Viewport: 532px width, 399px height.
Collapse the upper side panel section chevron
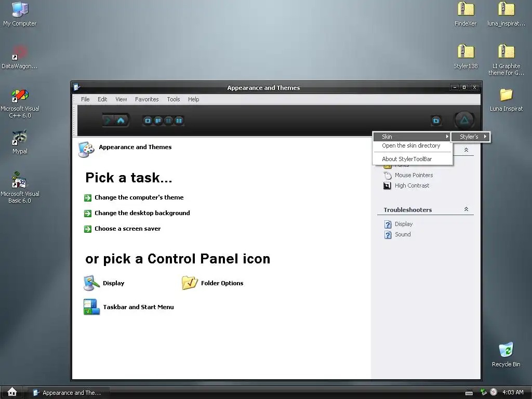click(466, 150)
